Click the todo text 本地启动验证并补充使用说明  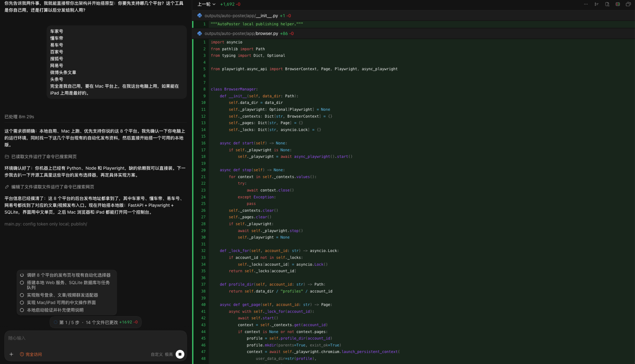(x=55, y=310)
